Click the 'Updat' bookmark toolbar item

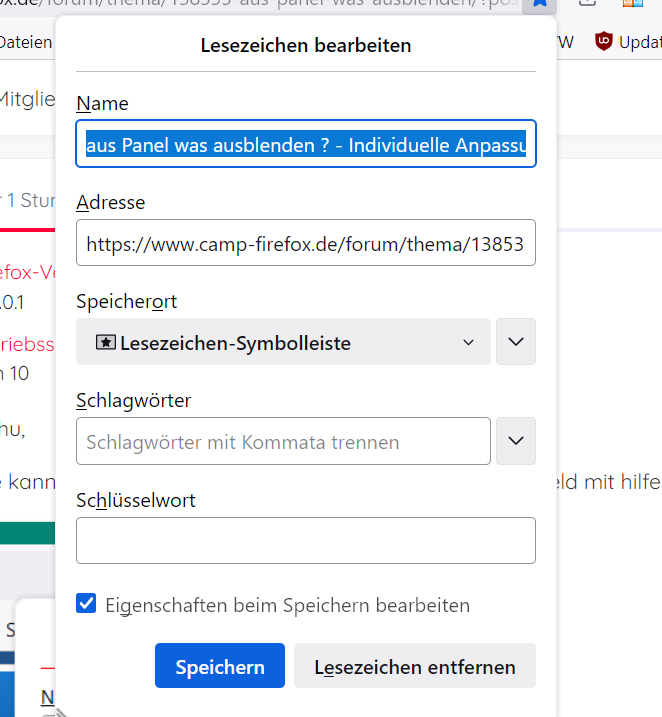638,42
